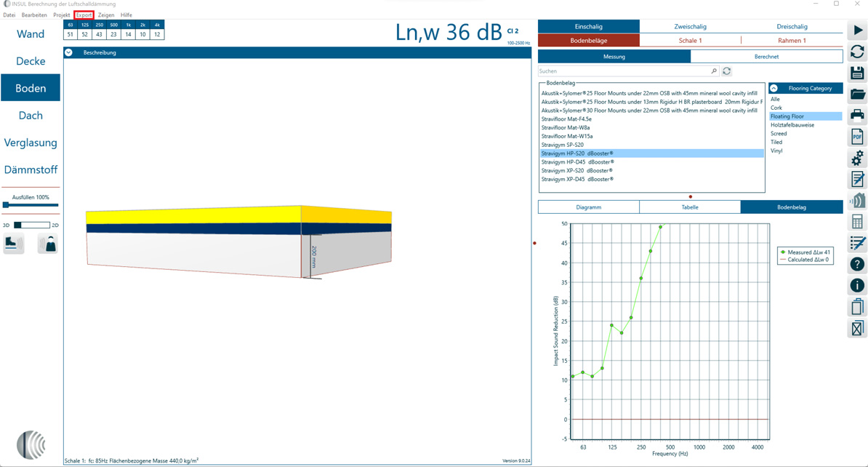Viewport: 868px width, 467px height.
Task: Toggle the 3D/2D view slider
Action: coord(31,225)
